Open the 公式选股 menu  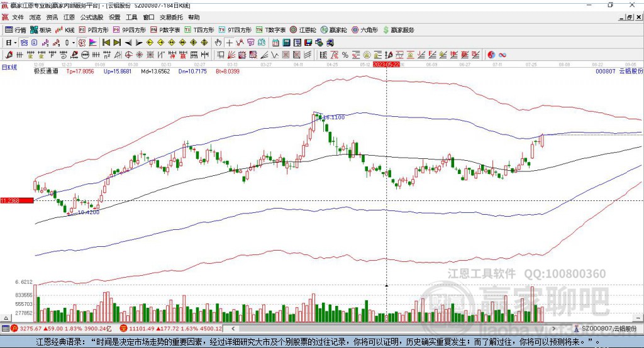click(x=92, y=17)
